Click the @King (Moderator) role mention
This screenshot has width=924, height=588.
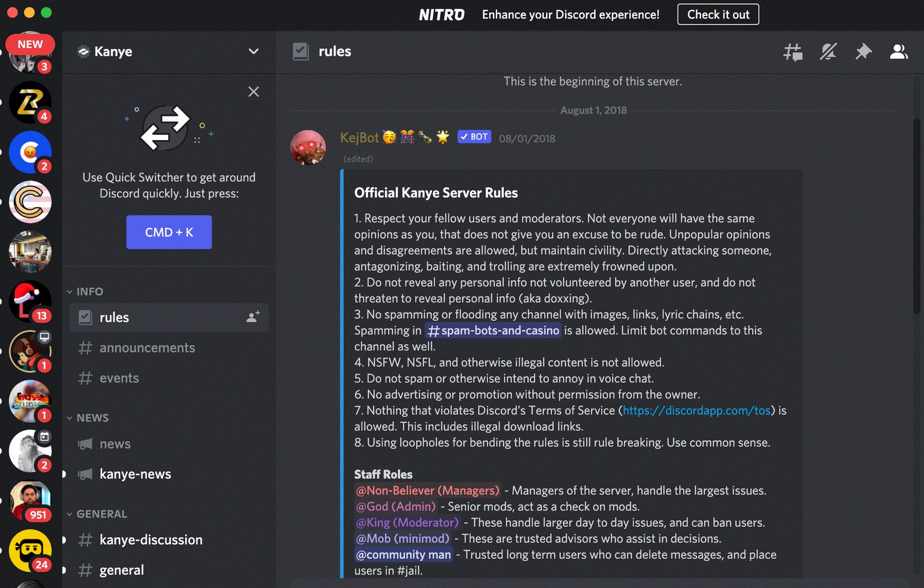(x=407, y=522)
